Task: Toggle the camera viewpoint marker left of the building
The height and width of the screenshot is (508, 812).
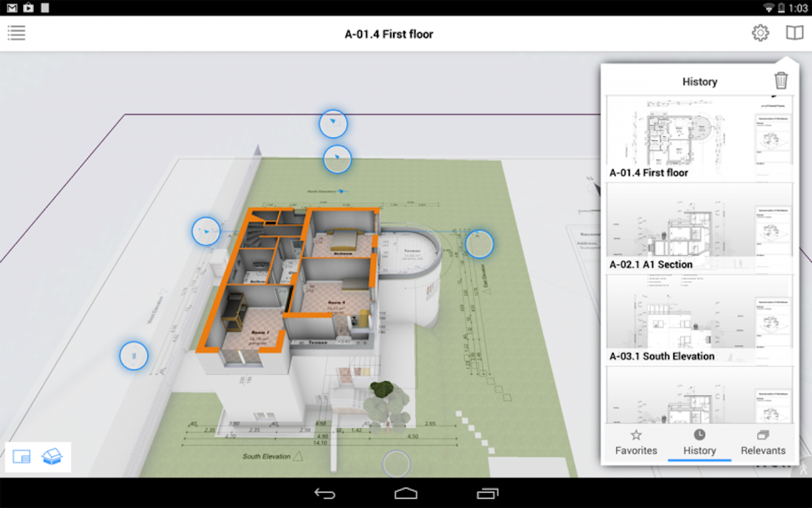Action: tap(206, 232)
